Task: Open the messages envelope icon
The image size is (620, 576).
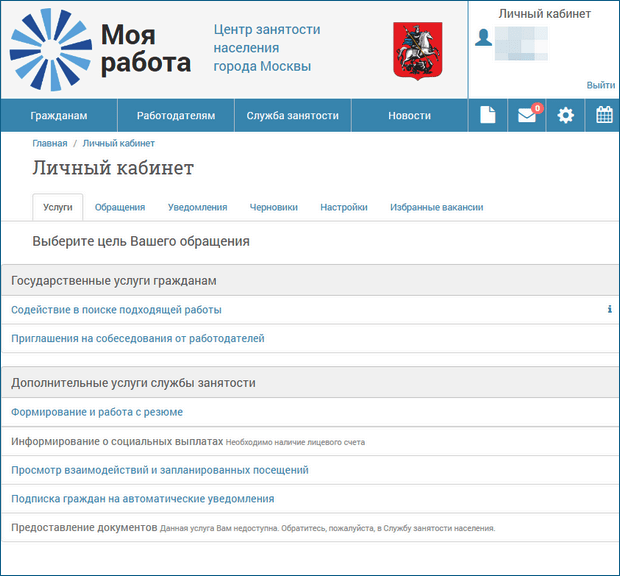Action: [527, 115]
